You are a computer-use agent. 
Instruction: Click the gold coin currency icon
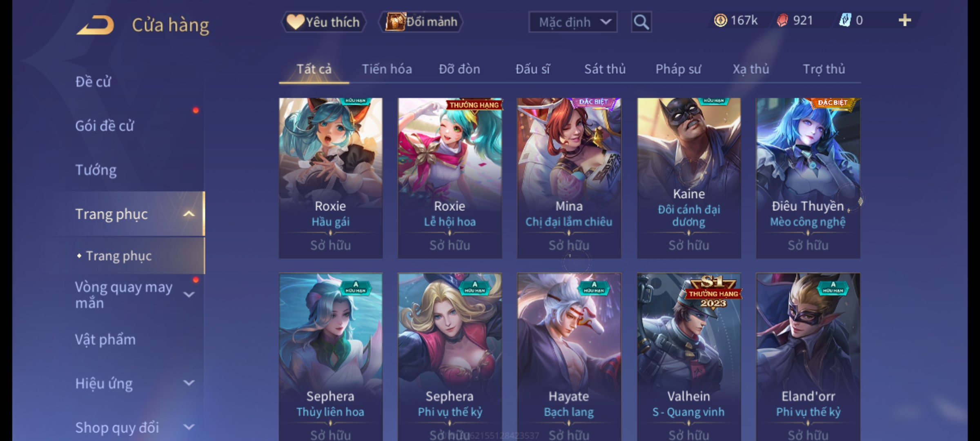click(720, 20)
